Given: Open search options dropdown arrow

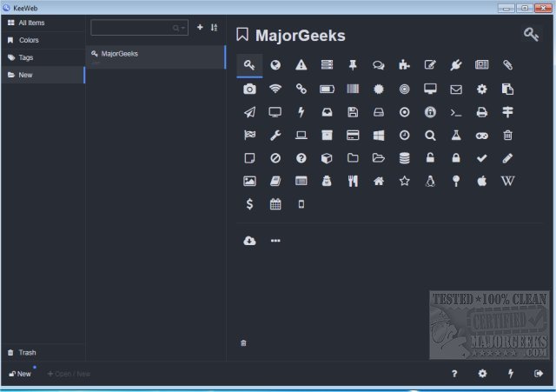Looking at the screenshot, I should [x=182, y=28].
